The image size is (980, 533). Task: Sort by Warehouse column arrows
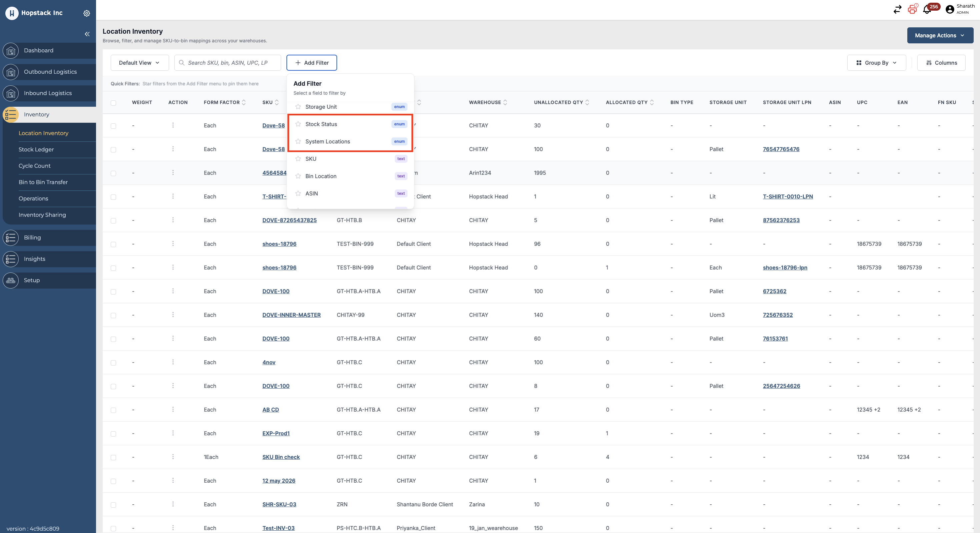pyautogui.click(x=505, y=102)
